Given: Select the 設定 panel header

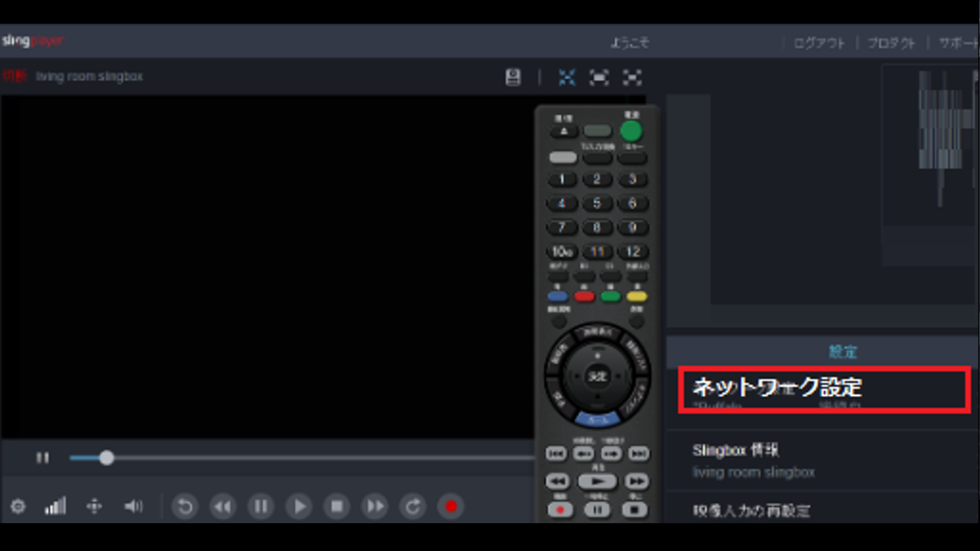Looking at the screenshot, I should [823, 352].
